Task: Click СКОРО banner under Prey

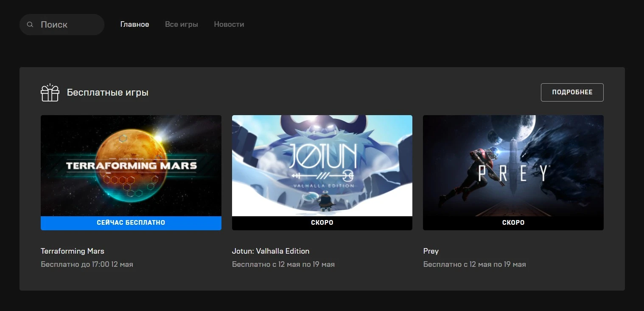Action: click(x=513, y=223)
